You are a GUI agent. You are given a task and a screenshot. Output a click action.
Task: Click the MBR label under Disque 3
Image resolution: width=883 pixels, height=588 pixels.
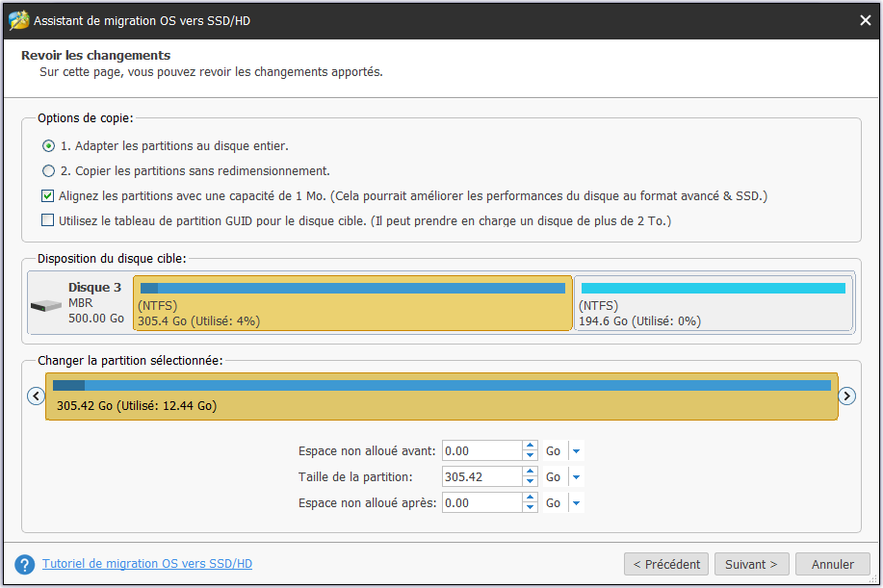tap(81, 303)
